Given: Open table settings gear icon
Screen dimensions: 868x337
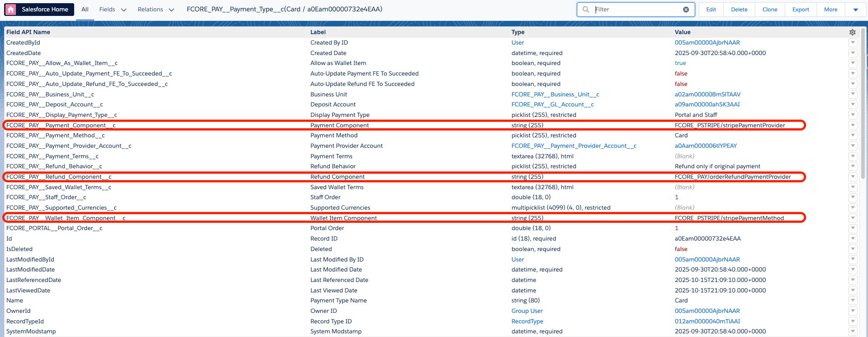Looking at the screenshot, I should pyautogui.click(x=853, y=32).
